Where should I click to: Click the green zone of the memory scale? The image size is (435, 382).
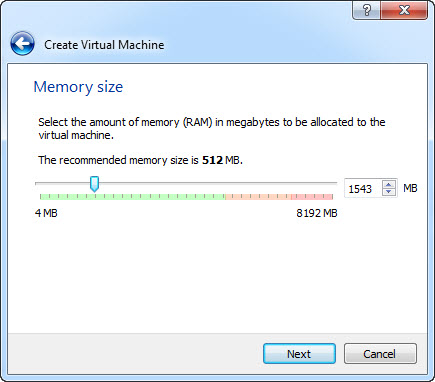[133, 197]
